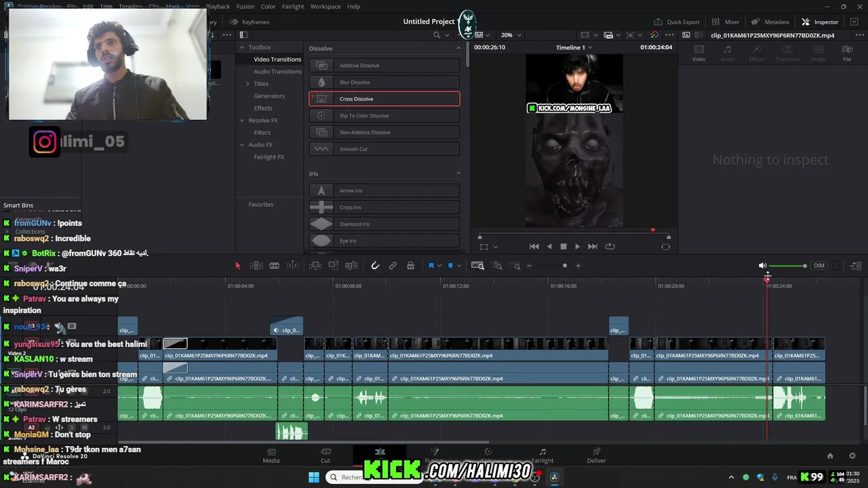Screen dimensions: 868x488
Task: Switch Inspector to the Video tab
Action: pyautogui.click(x=698, y=53)
